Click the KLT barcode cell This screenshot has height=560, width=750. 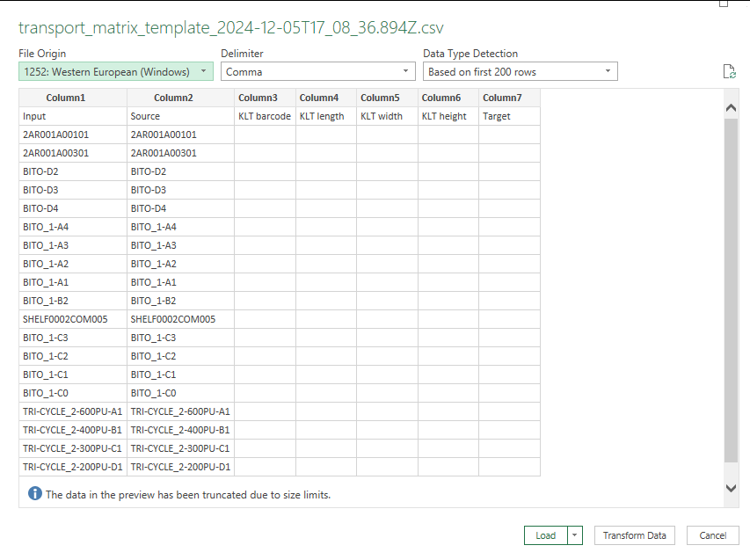pos(265,116)
